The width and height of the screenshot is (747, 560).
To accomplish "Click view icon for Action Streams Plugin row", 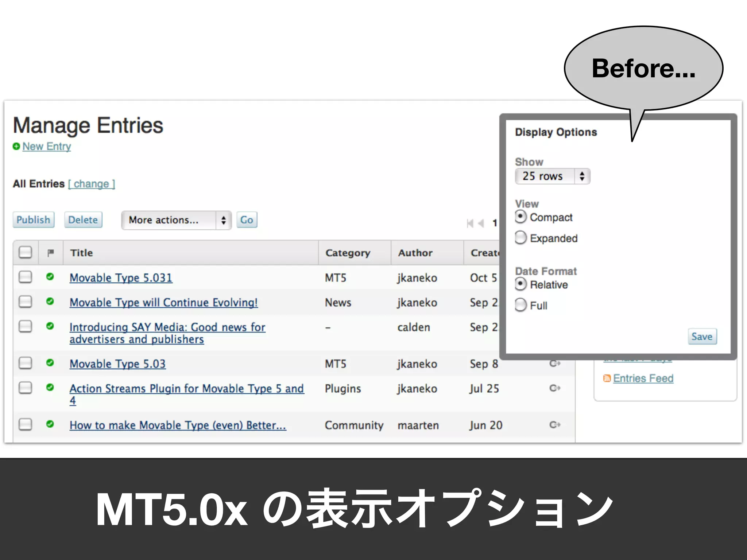I will click(555, 388).
